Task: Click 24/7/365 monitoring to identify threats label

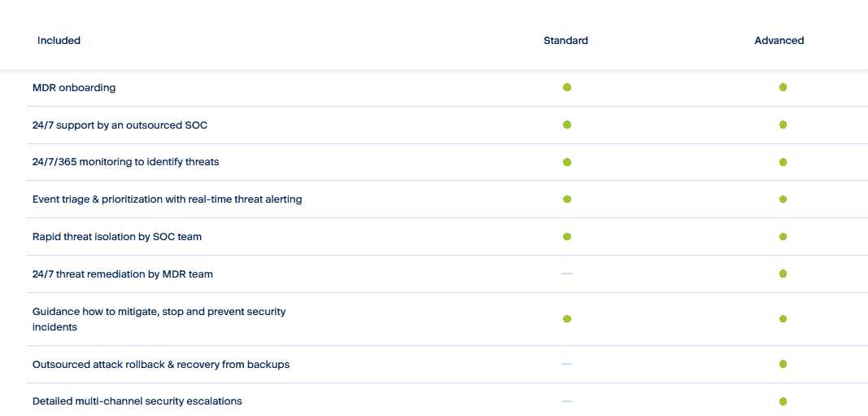Action: 125,162
